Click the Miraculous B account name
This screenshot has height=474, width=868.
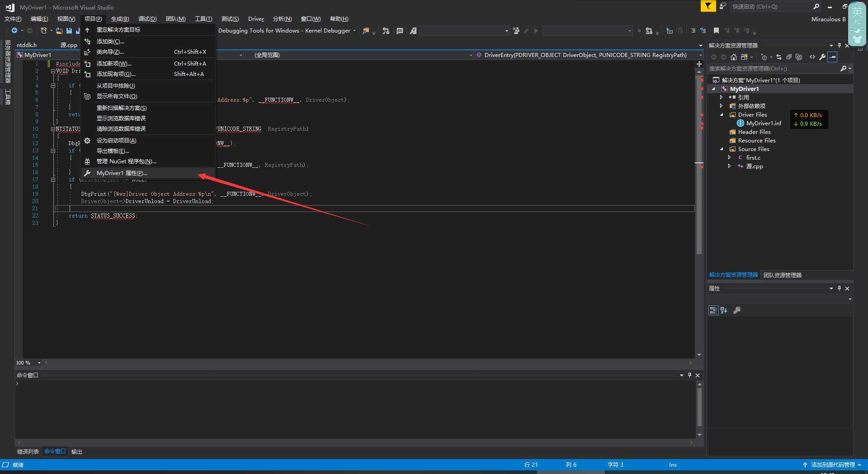click(x=828, y=19)
